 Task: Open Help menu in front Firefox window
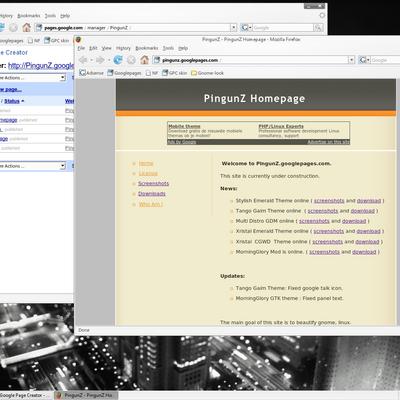click(183, 48)
